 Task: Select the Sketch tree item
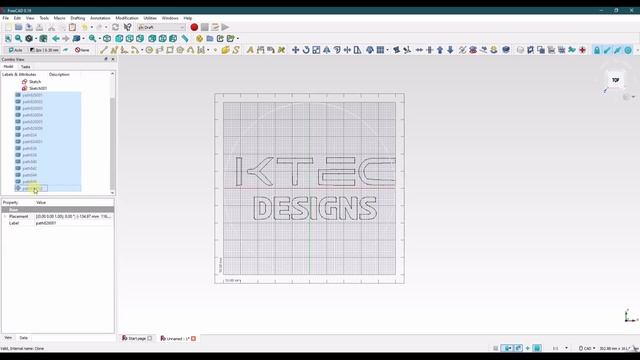(x=35, y=82)
